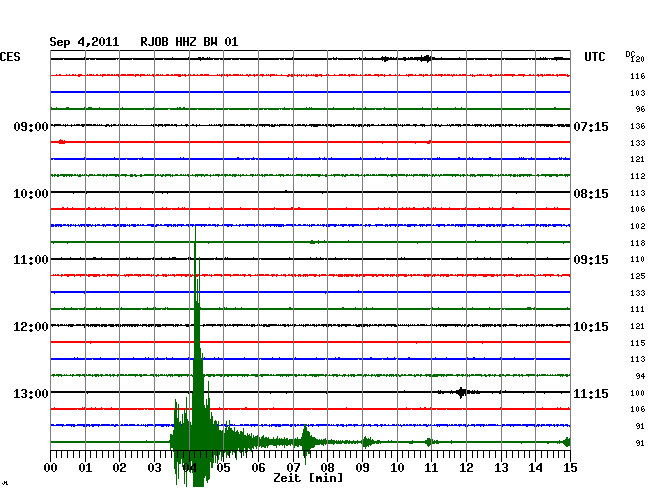This screenshot has height=494, width=650.
Task: Click minute tick label '07' on x-axis
Action: [x=293, y=468]
